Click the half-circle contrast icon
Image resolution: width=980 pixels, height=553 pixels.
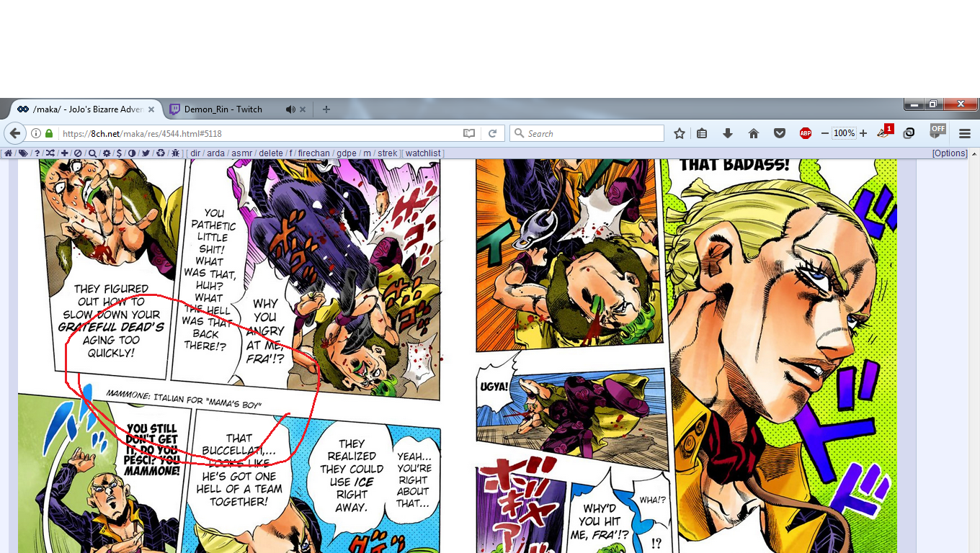pyautogui.click(x=132, y=153)
